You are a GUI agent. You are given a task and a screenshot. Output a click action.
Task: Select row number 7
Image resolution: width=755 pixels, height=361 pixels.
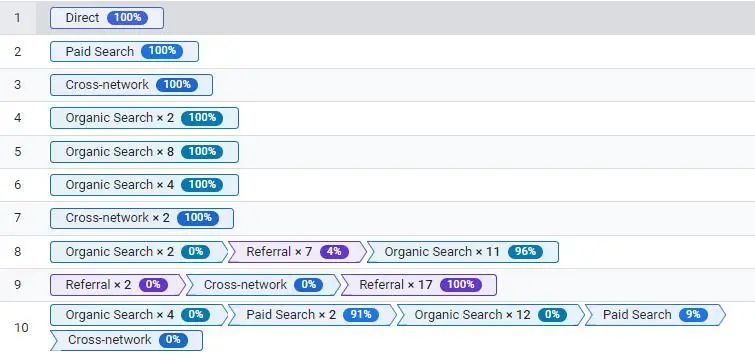pyautogui.click(x=18, y=218)
